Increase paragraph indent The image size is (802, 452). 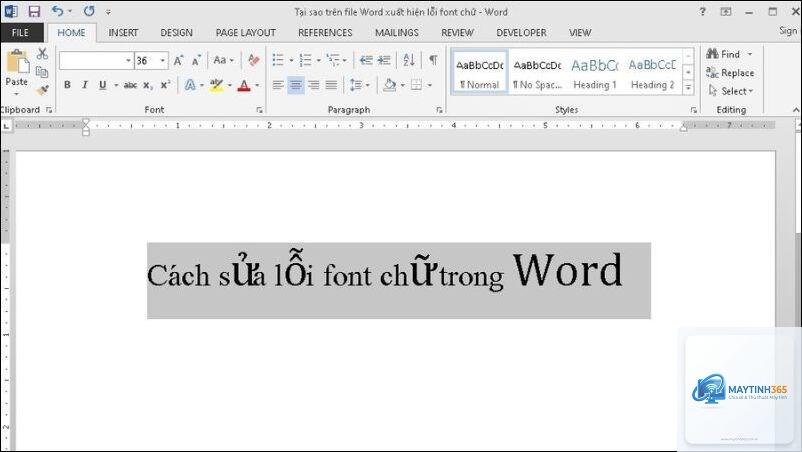(384, 60)
